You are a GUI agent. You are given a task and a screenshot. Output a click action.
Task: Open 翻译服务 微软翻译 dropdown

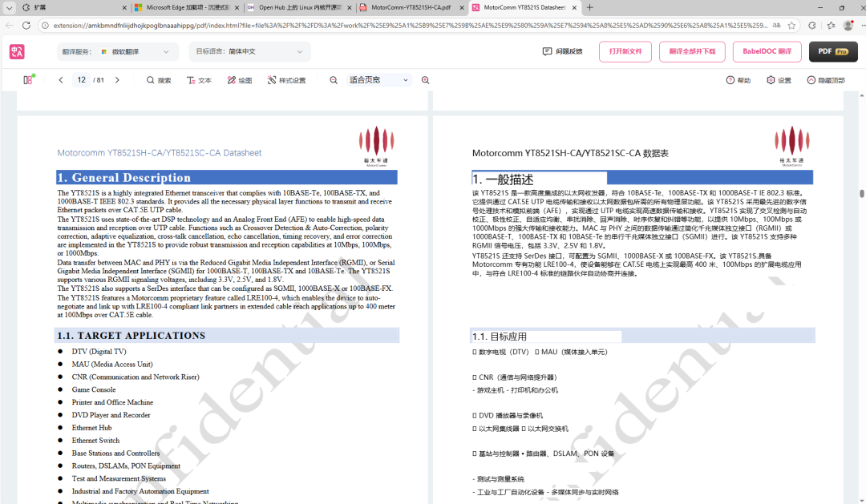tap(118, 51)
